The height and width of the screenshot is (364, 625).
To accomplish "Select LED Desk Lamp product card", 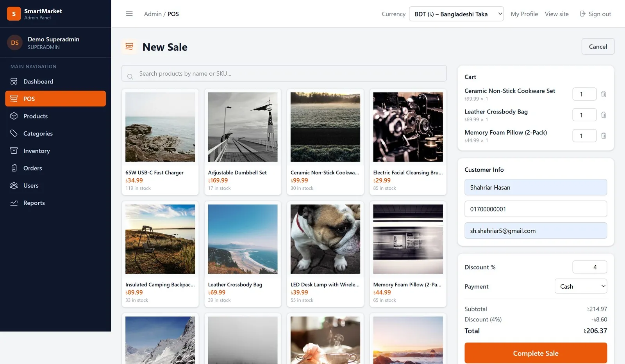I will 325,254.
